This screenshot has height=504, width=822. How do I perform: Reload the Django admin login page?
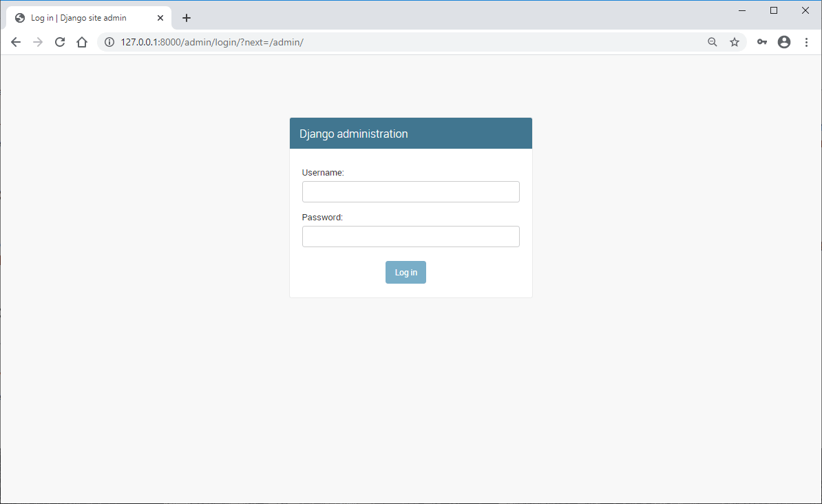(x=60, y=43)
